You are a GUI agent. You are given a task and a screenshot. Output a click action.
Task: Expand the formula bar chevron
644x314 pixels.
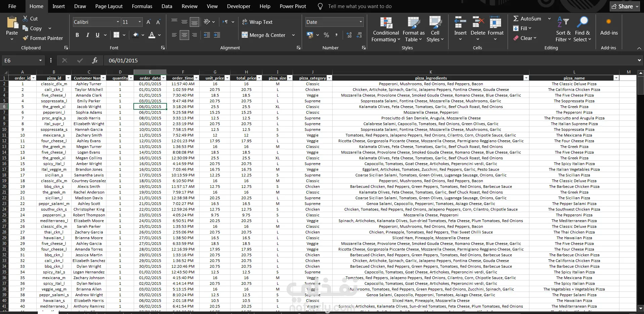[639, 60]
